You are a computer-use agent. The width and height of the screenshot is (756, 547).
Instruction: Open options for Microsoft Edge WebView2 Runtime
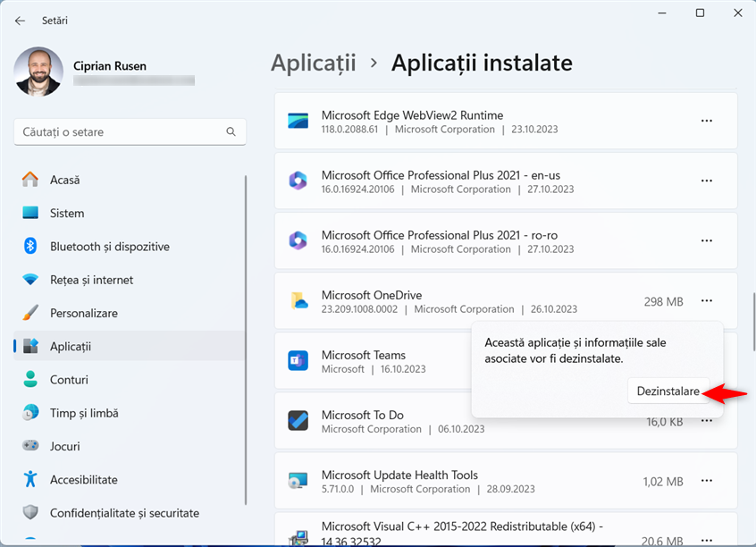point(707,121)
